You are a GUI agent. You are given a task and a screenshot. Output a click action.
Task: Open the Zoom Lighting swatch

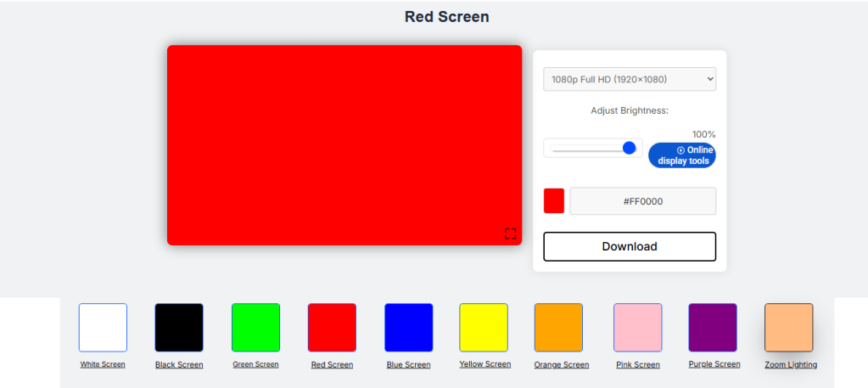pos(788,328)
